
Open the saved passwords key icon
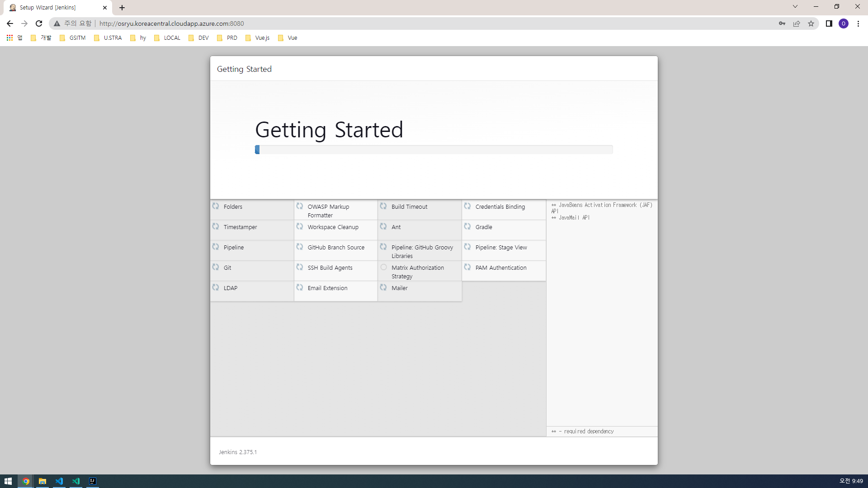[782, 23]
